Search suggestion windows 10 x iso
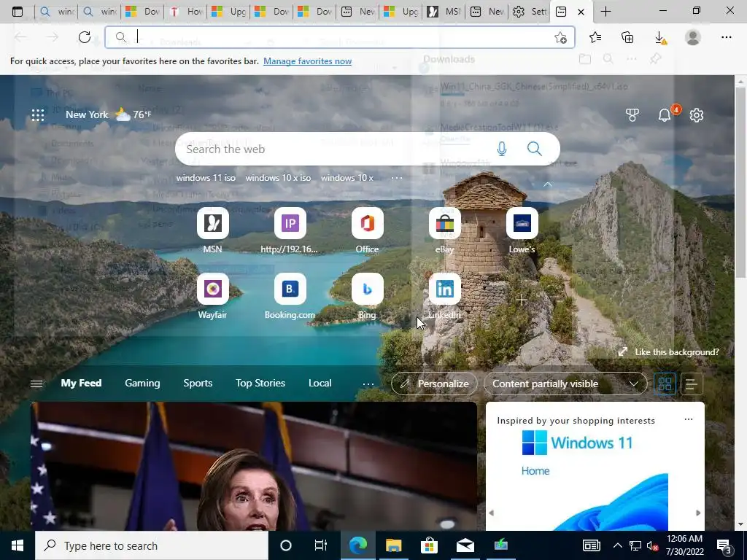747x560 pixels. coord(278,178)
